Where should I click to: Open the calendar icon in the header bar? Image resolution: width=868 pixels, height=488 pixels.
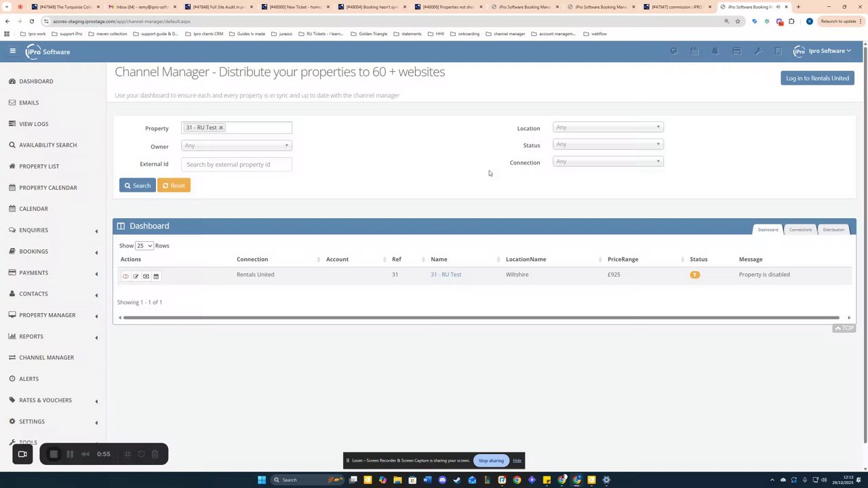pyautogui.click(x=694, y=52)
